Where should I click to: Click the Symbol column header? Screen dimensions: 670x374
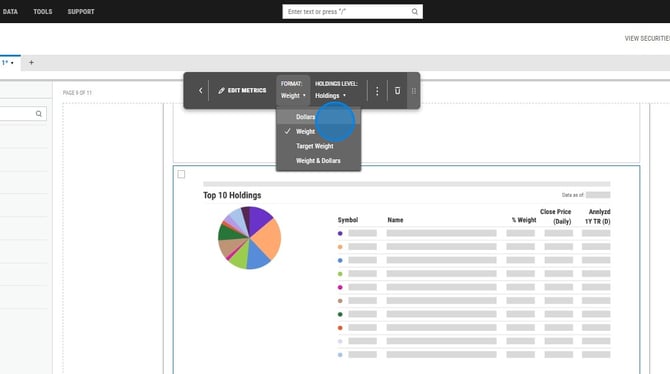coord(348,220)
